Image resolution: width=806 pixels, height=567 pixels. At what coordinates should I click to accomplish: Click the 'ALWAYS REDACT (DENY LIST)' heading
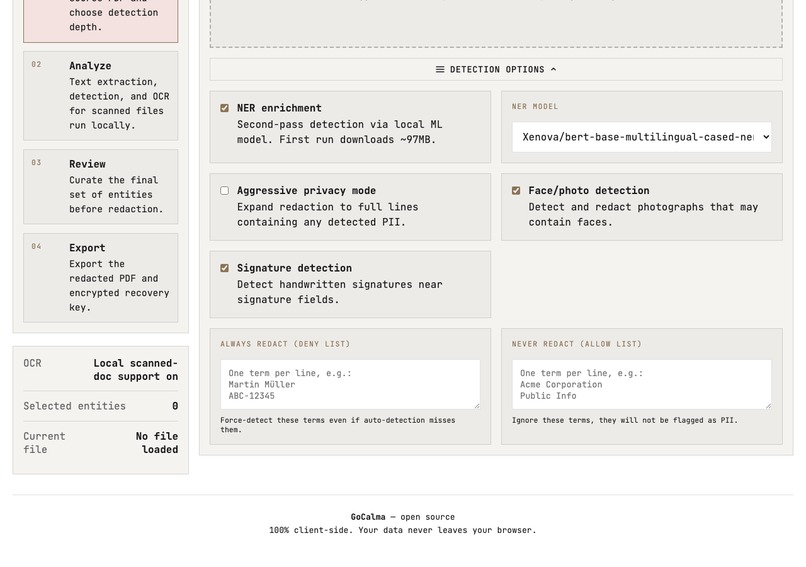pyautogui.click(x=285, y=344)
